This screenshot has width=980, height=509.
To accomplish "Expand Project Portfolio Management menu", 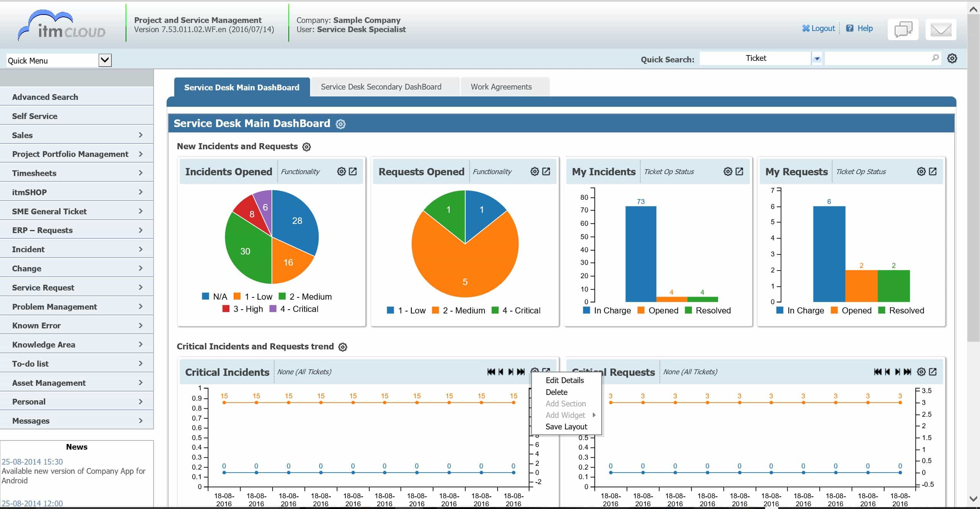I will [x=77, y=154].
